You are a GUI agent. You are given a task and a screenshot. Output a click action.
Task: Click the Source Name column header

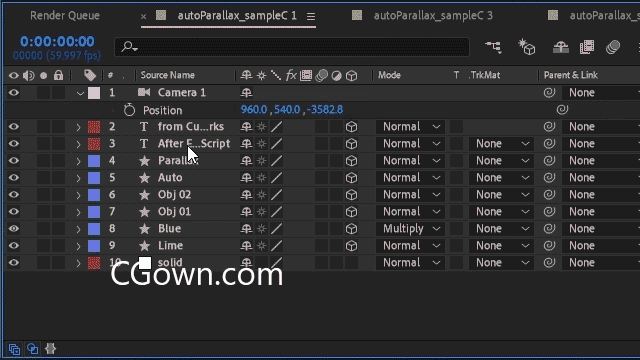(167, 75)
